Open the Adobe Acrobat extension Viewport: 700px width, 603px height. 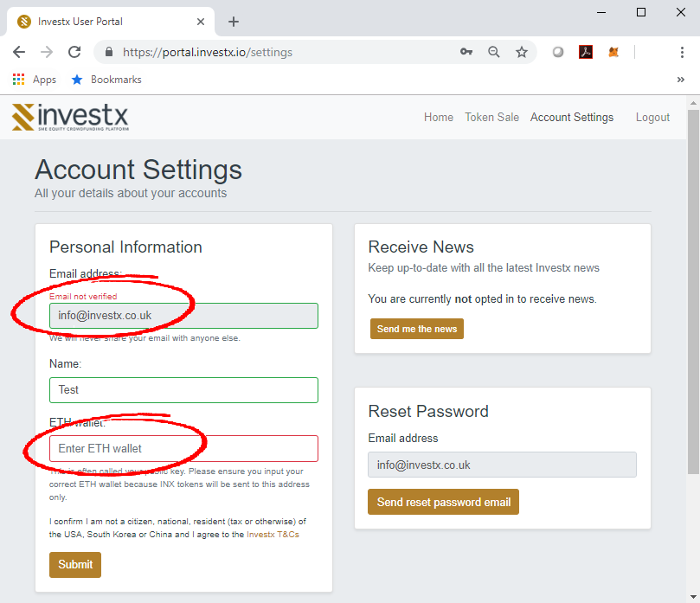pyautogui.click(x=586, y=52)
